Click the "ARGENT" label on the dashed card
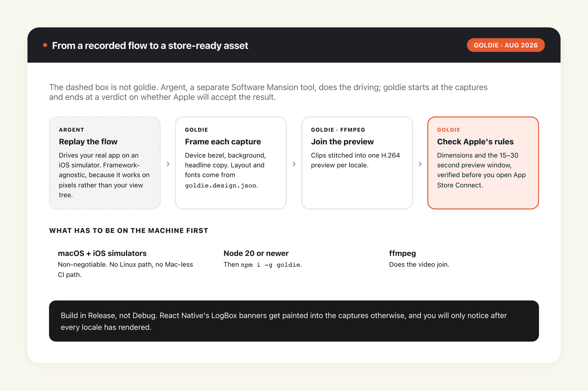Image resolution: width=588 pixels, height=391 pixels. coord(72,130)
